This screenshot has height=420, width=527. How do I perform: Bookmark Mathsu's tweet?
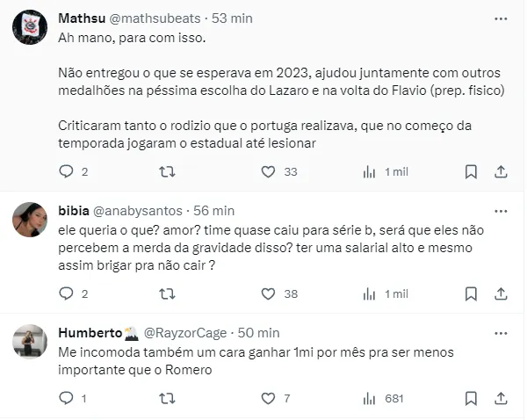[x=471, y=172]
